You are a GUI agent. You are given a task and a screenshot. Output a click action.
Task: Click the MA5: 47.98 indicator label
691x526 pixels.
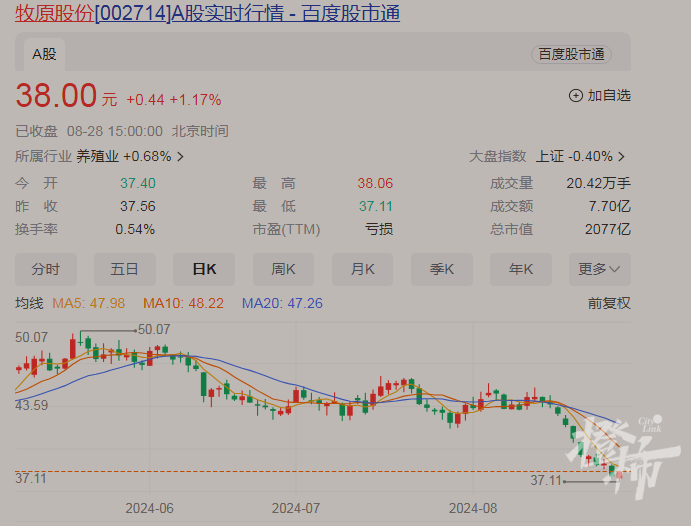(x=89, y=303)
